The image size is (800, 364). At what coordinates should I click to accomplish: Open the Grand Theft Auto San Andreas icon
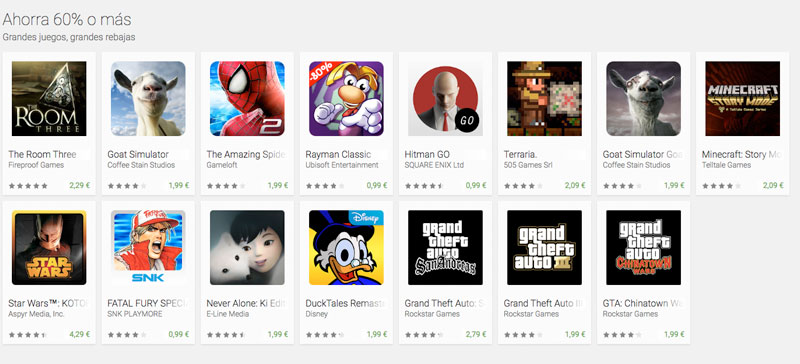point(445,248)
